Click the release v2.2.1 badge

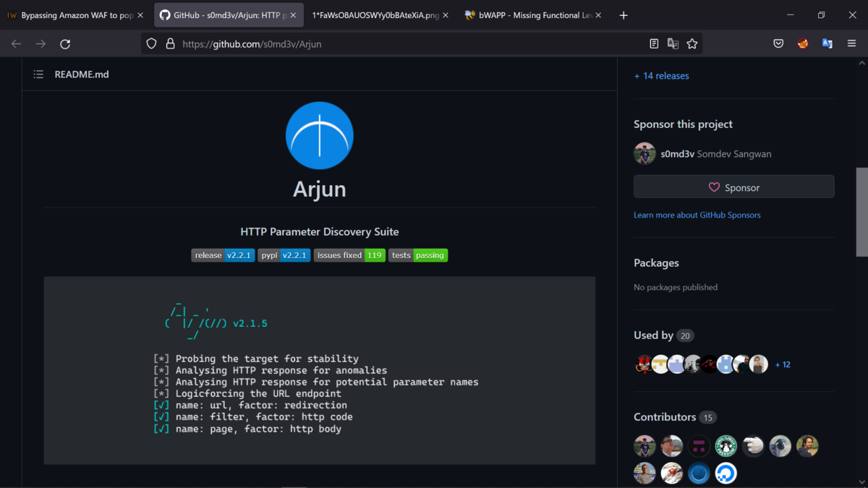point(223,255)
